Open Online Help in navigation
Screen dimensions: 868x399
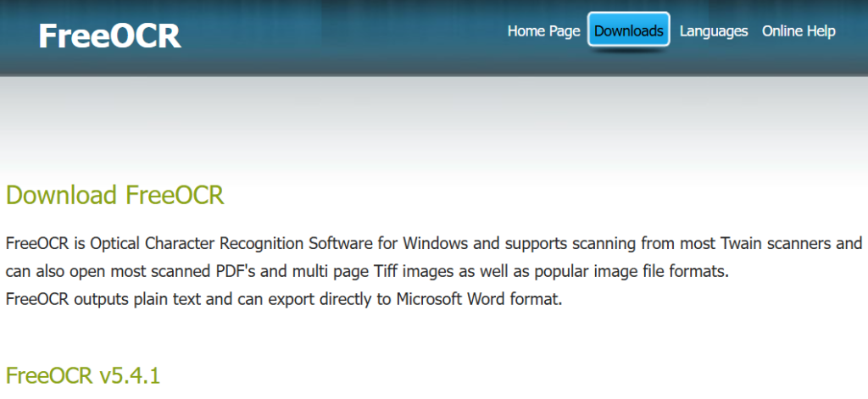798,31
